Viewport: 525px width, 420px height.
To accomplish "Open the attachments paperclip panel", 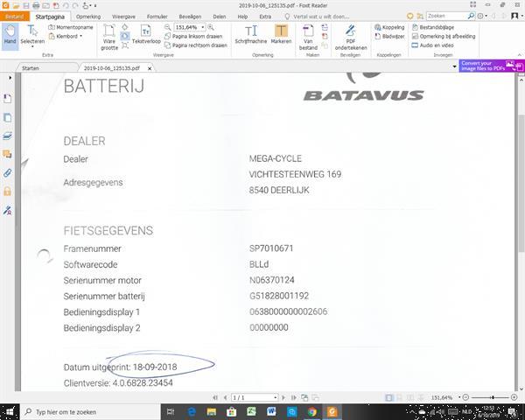I will point(7,173).
